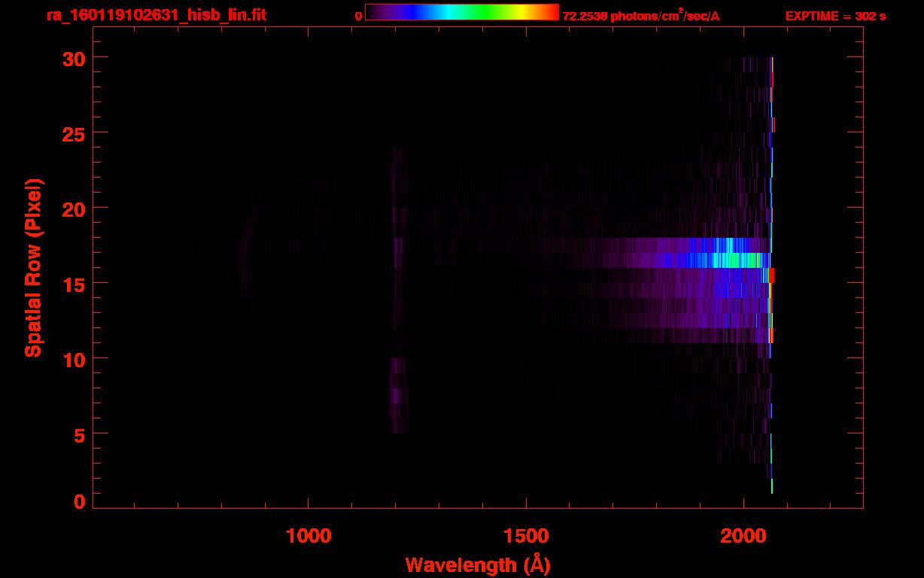Click the 2000 wavelength tick label
This screenshot has width=924, height=578.
coord(743,536)
